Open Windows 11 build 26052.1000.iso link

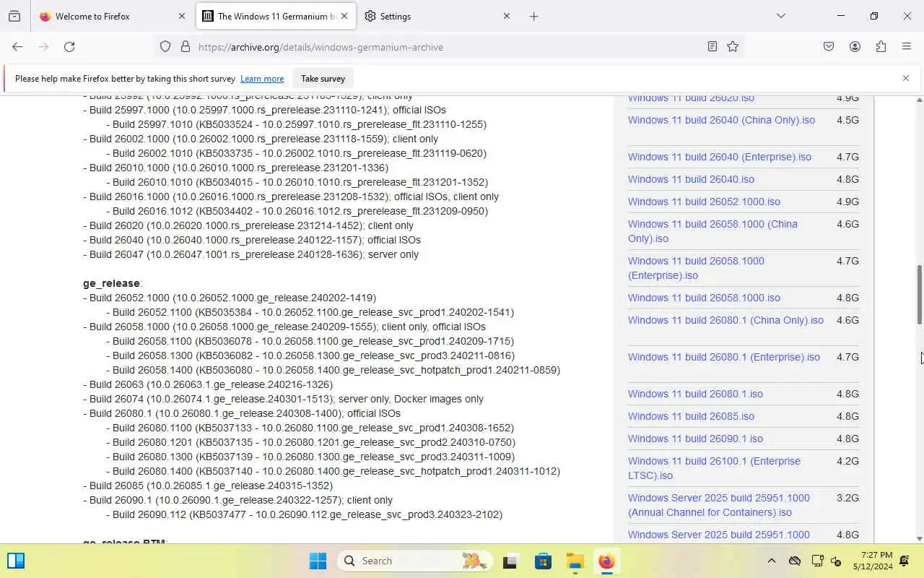(704, 202)
